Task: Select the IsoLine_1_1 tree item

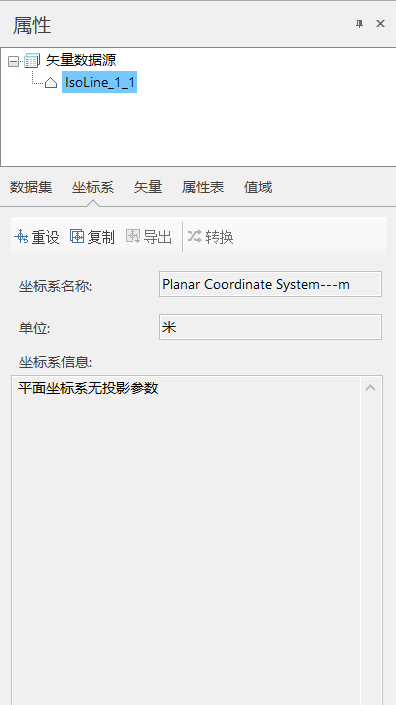Action: [x=99, y=82]
